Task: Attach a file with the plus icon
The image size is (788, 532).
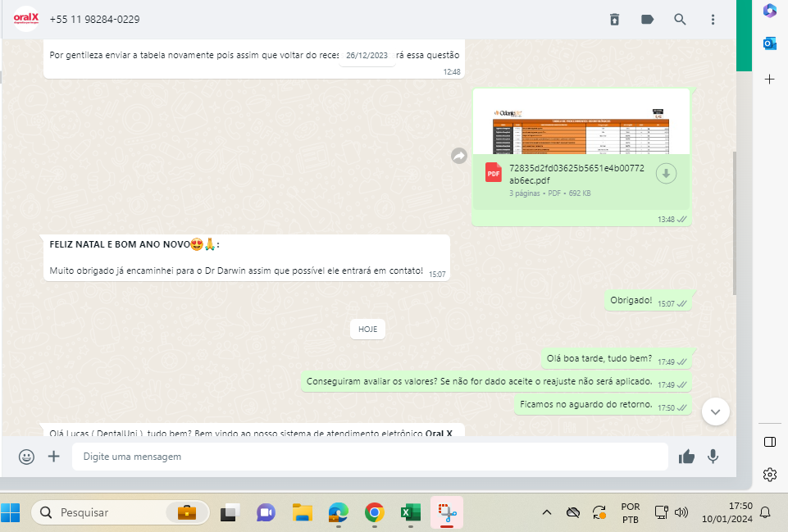Action: [54, 456]
